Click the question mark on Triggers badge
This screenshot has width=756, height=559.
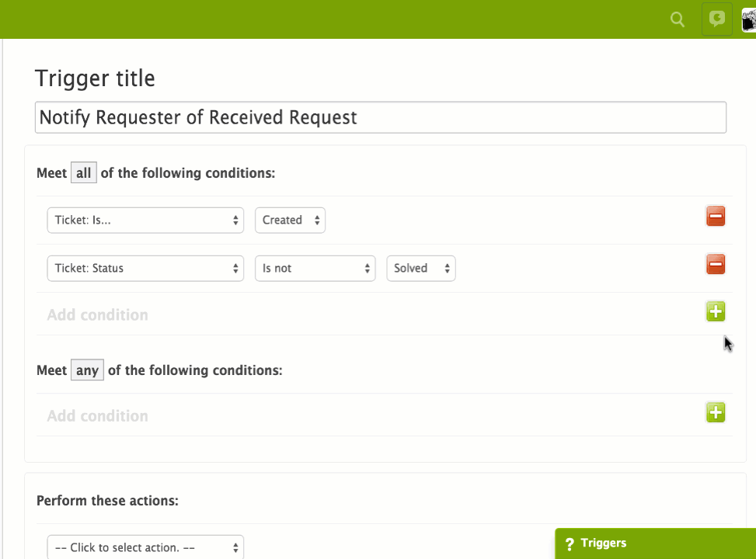click(x=571, y=543)
